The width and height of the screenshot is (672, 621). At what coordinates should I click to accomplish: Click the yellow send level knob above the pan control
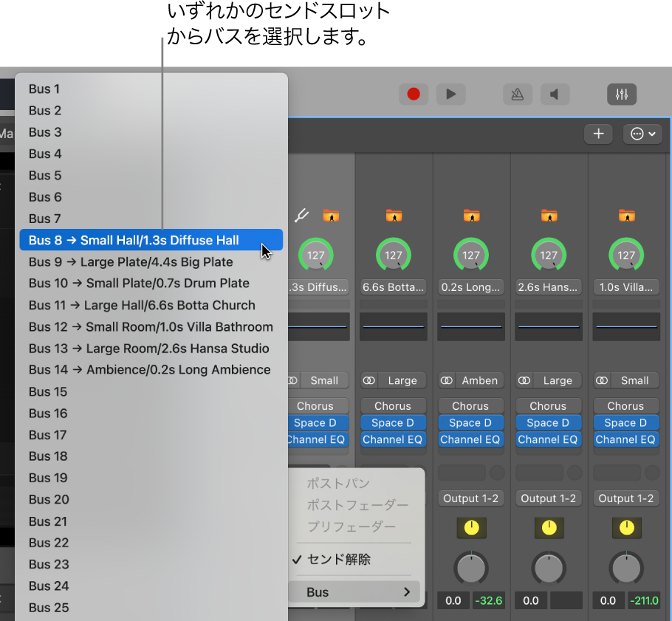coord(471,528)
